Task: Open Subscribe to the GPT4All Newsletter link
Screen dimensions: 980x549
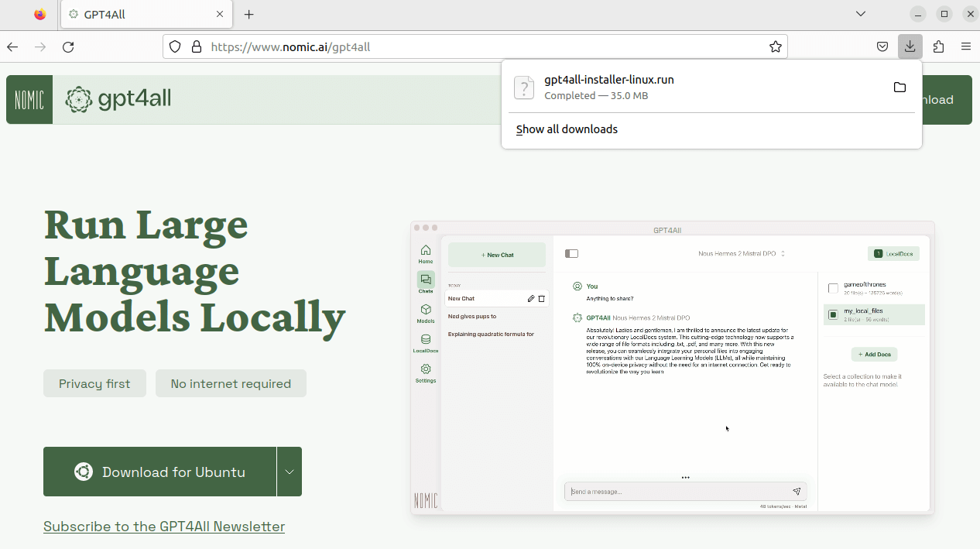Action: coord(164,527)
